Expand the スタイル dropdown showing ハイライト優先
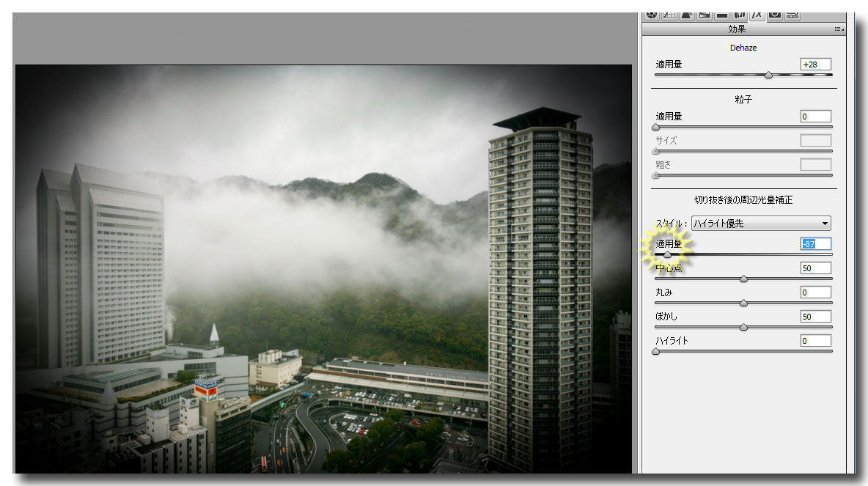This screenshot has width=868, height=486. [761, 224]
